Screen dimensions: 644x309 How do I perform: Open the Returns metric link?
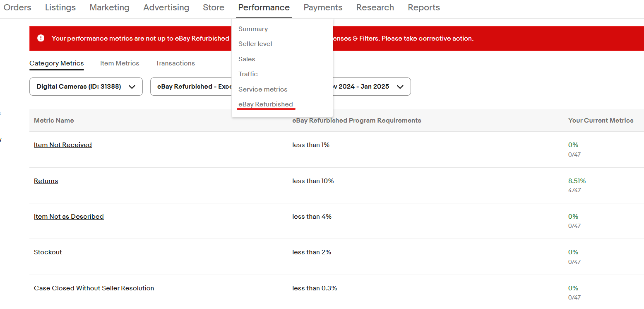[46, 181]
